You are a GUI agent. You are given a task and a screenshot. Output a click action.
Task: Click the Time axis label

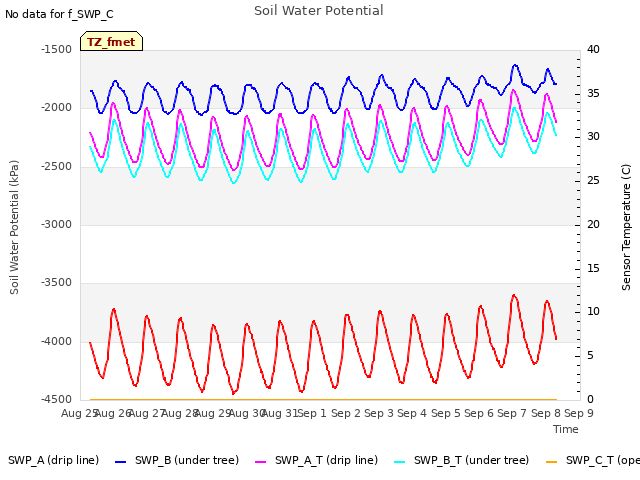pos(566,429)
